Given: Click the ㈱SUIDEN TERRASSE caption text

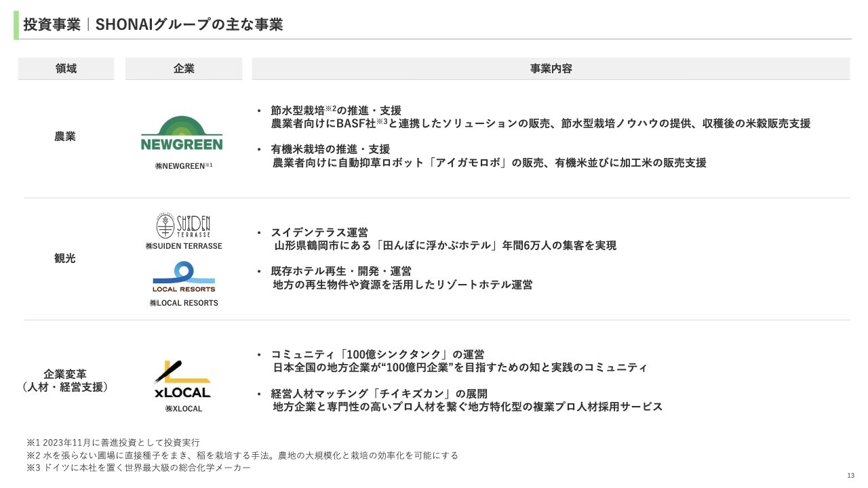Looking at the screenshot, I should click(x=184, y=246).
